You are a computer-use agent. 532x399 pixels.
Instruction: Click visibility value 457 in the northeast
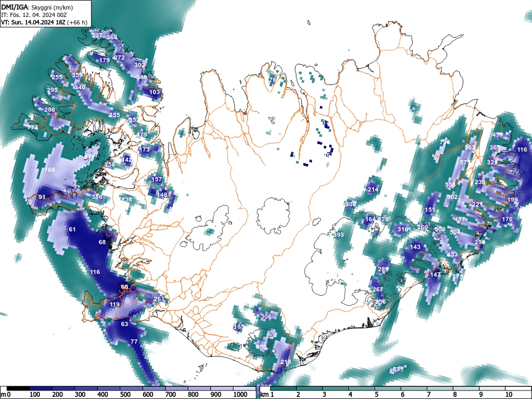(497, 135)
